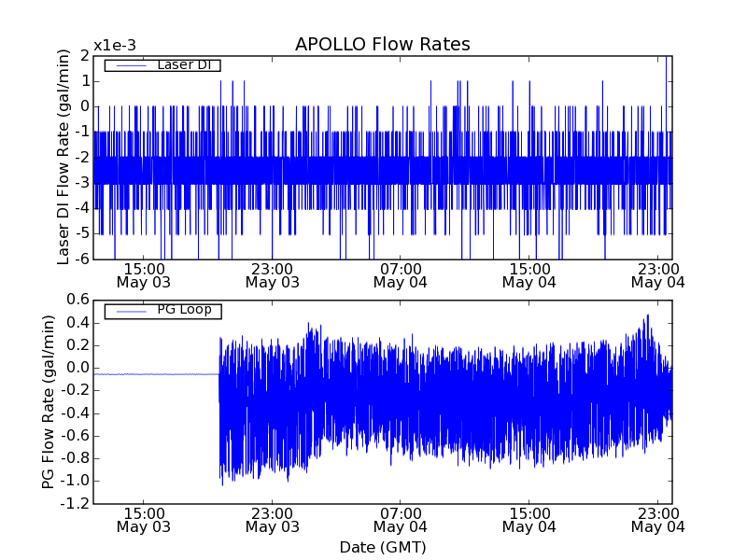Click the PG Flow Rate y-axis label
The image size is (747, 560).
click(48, 401)
